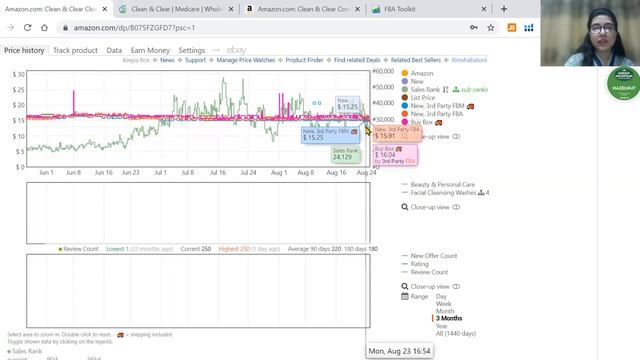Click the Facial Cleansing Washes category rank icon

481,193
